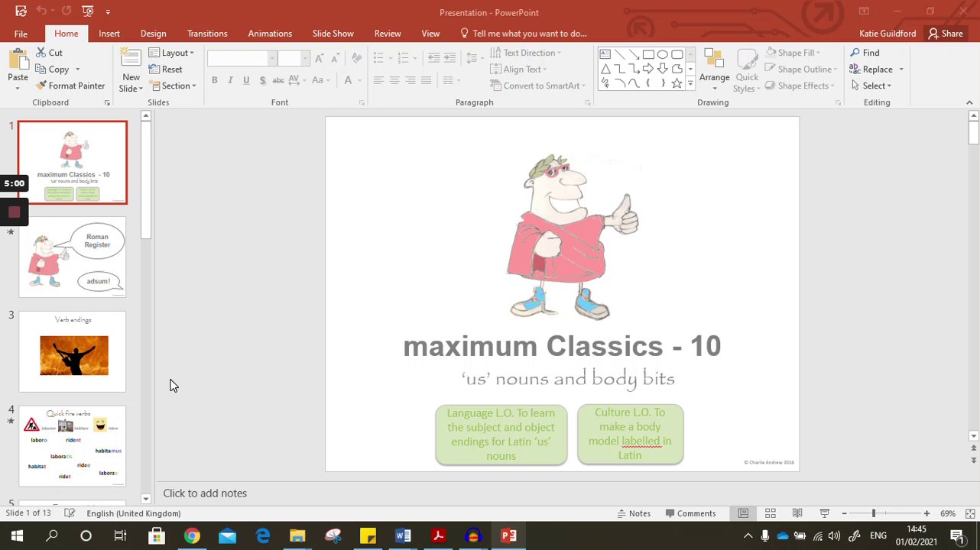Screen dimensions: 980x550
Task: Toggle Strikethrough formatting
Action: pyautogui.click(x=278, y=80)
